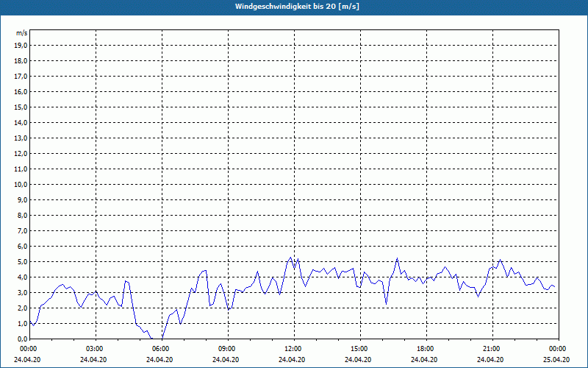Click the 24.04.20 date under 18:00
The height and width of the screenshot is (368, 588).
[x=424, y=359]
